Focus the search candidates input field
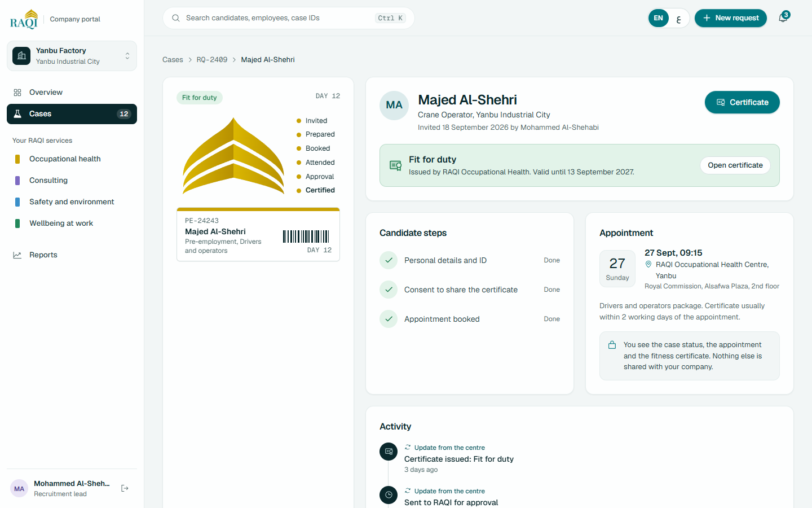Screen dimensions: 812x508 (289, 18)
